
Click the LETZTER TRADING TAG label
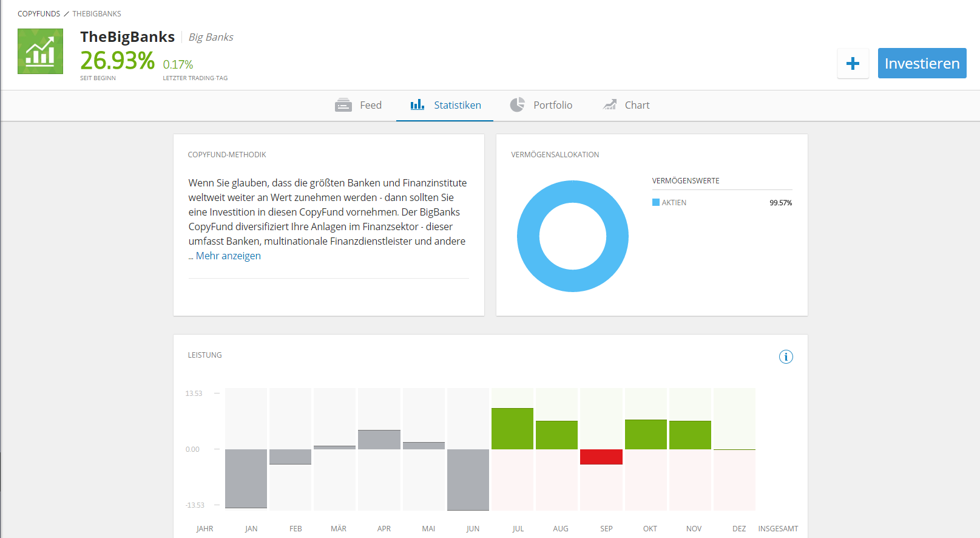coord(195,78)
